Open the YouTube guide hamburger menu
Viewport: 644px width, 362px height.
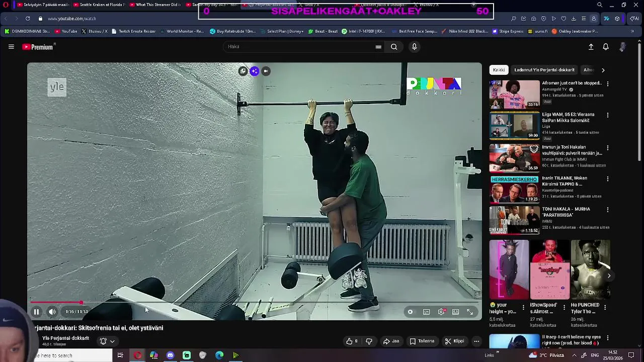click(x=11, y=47)
